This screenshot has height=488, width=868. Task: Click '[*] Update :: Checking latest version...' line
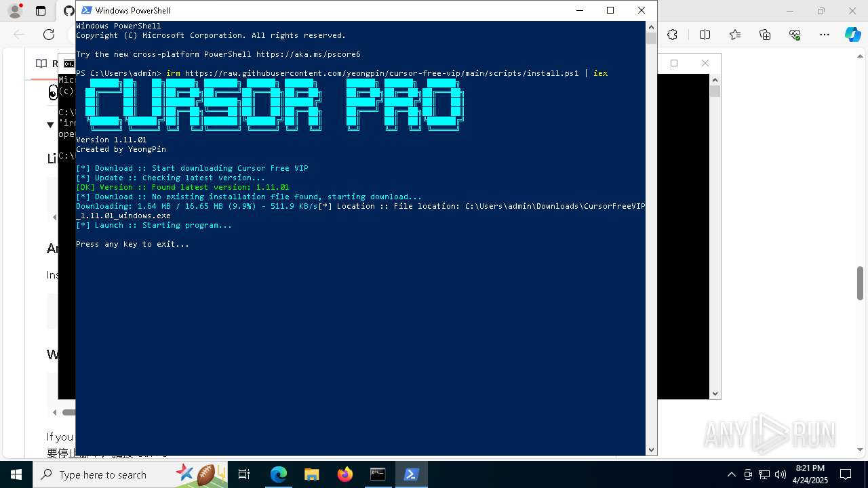(170, 178)
